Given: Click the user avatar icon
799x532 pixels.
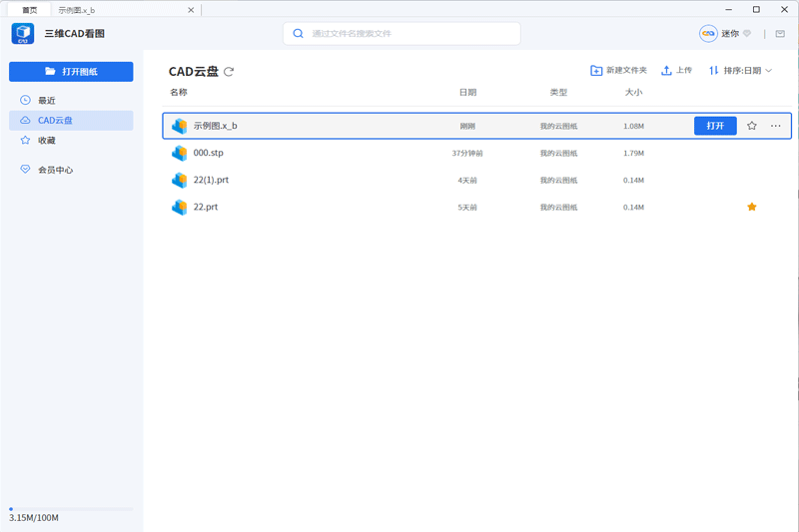Looking at the screenshot, I should [708, 34].
